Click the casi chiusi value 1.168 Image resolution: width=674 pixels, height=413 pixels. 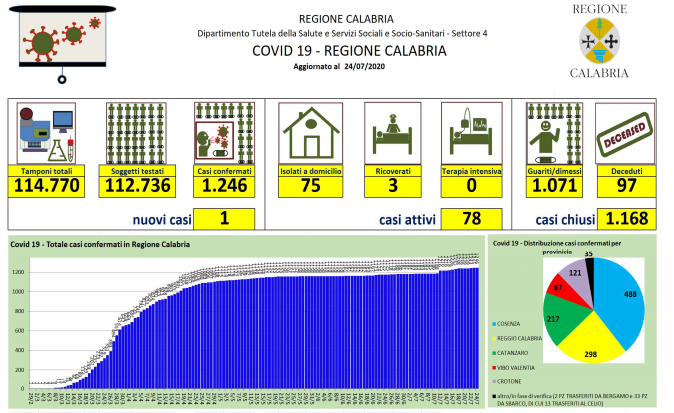coord(625,218)
